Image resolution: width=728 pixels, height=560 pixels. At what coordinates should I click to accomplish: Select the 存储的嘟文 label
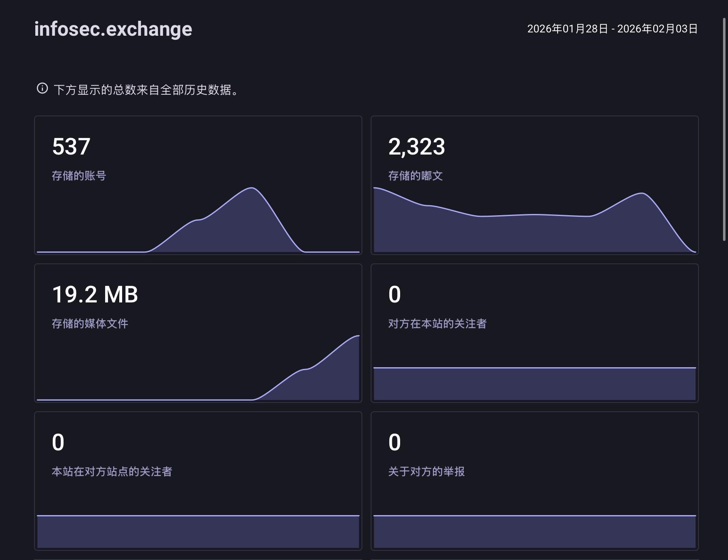416,176
